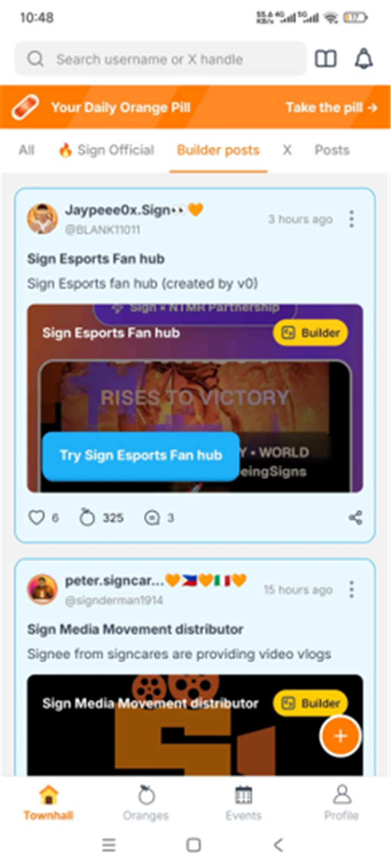
Task: Switch to the Posts tab
Action: 332,150
